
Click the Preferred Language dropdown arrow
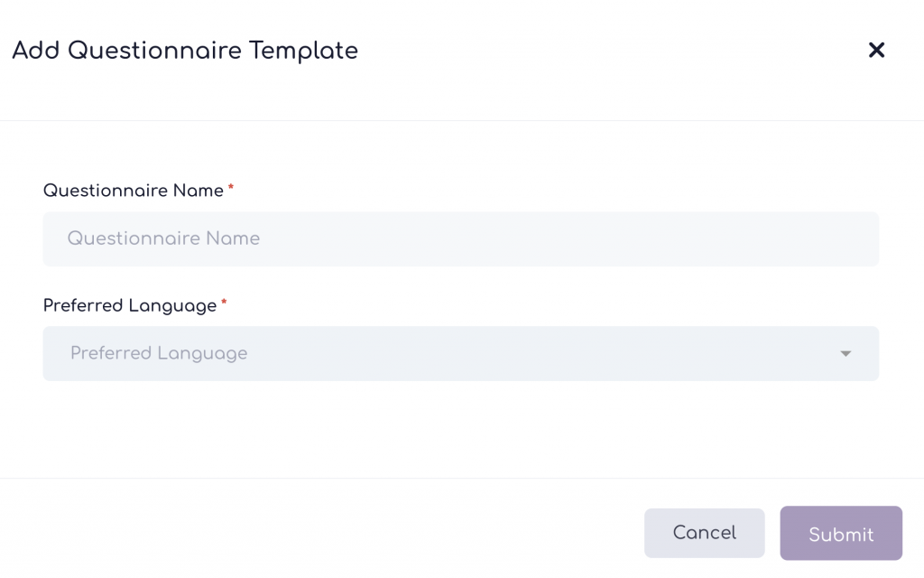(845, 353)
